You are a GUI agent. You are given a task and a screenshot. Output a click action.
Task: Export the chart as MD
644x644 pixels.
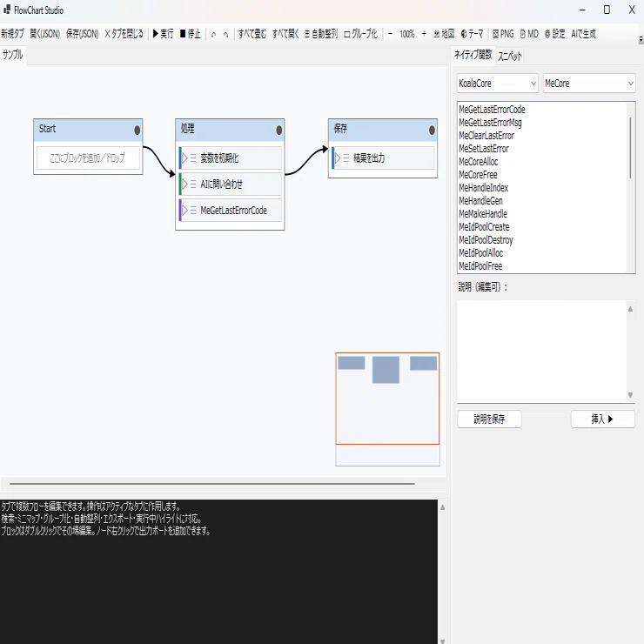(529, 34)
